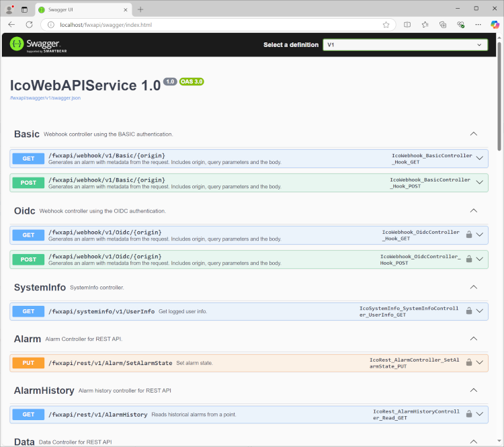504x447 pixels.
Task: Click the 1.0 version badge
Action: tap(170, 82)
